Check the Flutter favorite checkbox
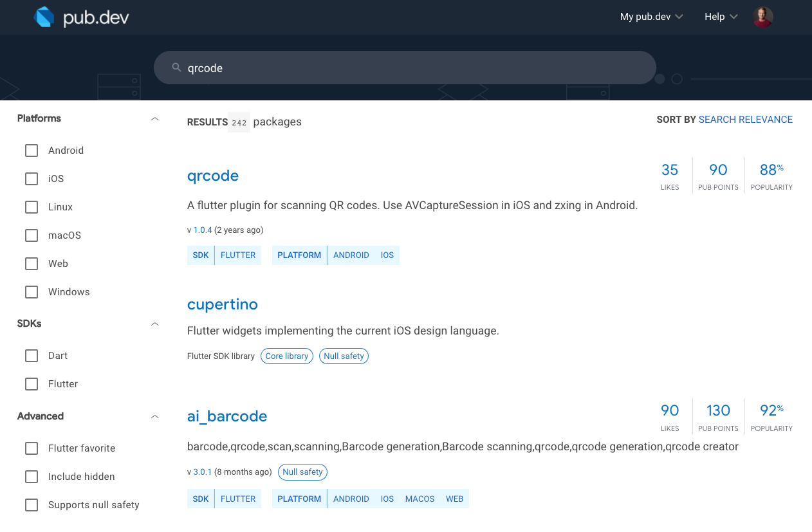This screenshot has height=532, width=812. point(31,448)
